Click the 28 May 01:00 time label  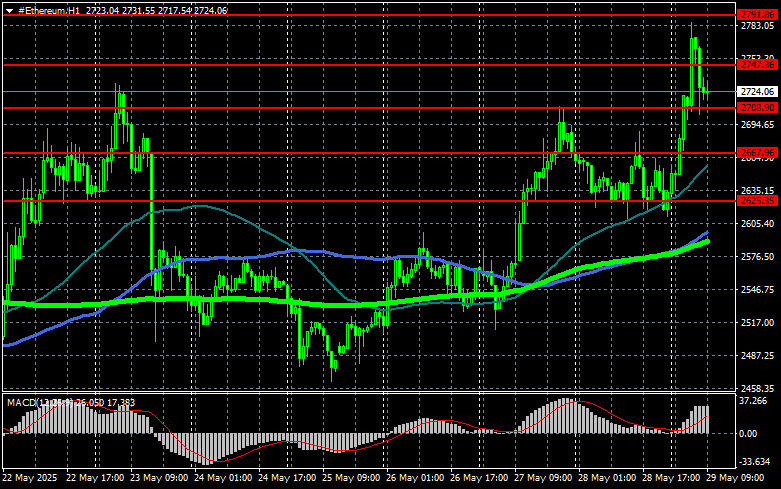[607, 478]
